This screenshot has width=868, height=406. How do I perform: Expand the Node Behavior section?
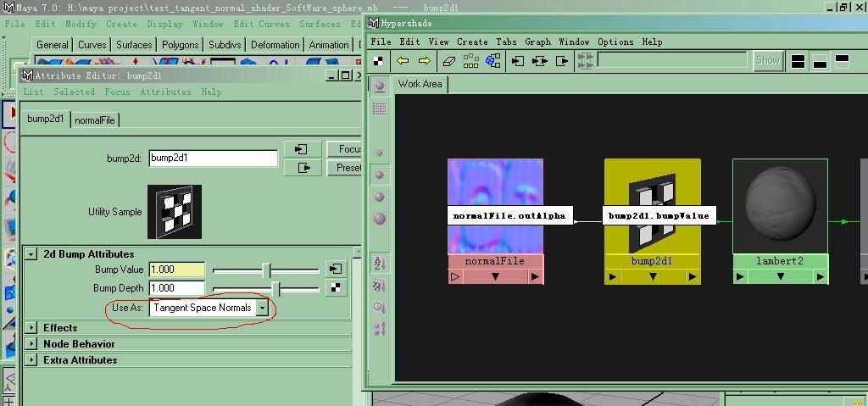point(31,344)
